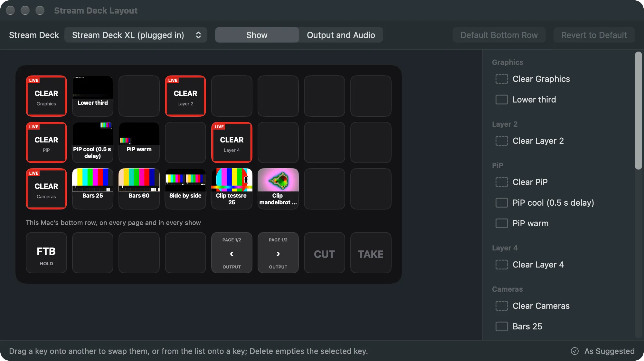Image resolution: width=644 pixels, height=361 pixels.
Task: Select the CLEAR Cameras key
Action: [x=46, y=189]
